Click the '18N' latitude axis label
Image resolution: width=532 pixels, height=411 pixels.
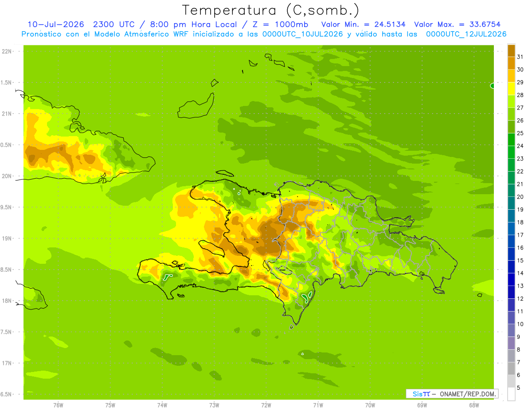[x=7, y=301]
